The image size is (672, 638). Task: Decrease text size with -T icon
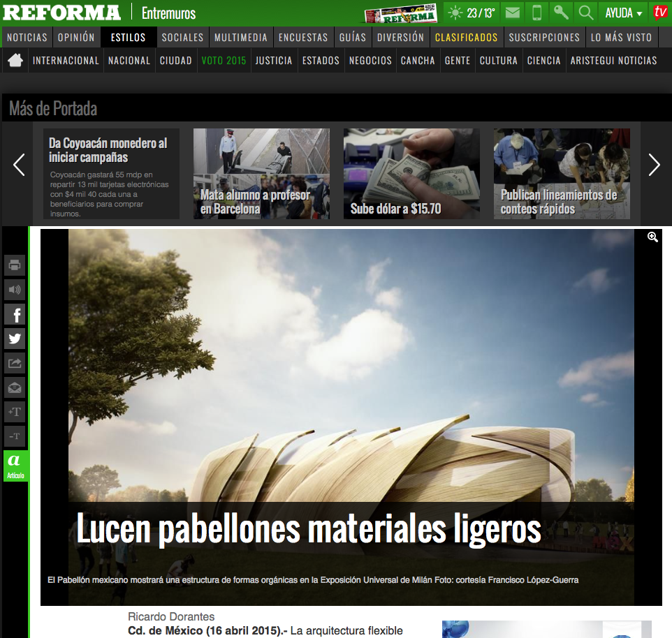pos(15,436)
